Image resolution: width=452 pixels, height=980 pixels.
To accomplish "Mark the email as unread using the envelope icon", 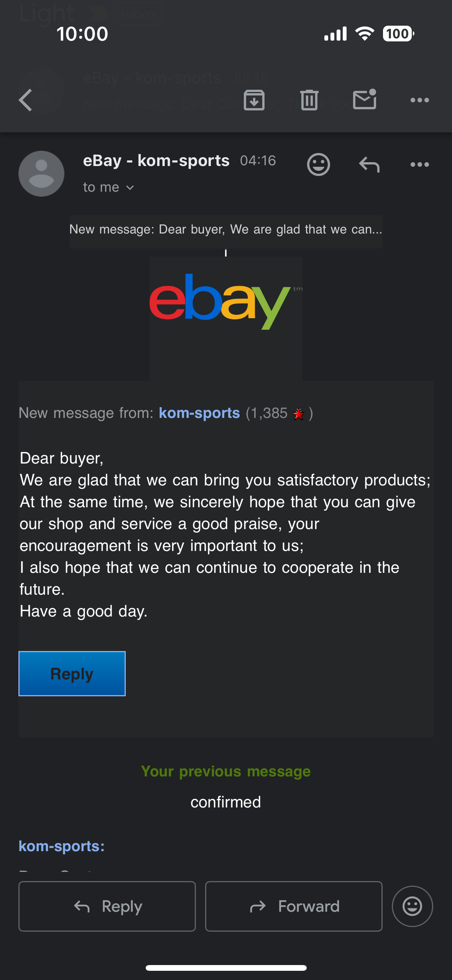I will point(365,99).
